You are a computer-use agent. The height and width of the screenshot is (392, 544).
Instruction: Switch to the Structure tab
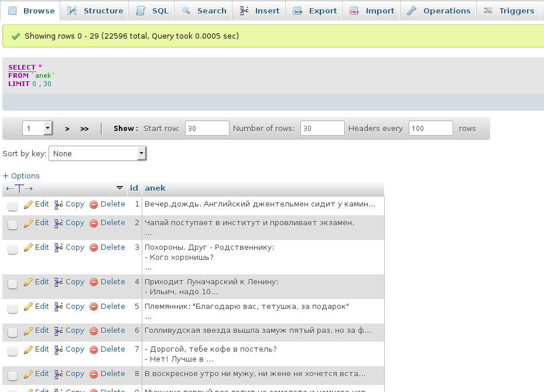point(95,11)
